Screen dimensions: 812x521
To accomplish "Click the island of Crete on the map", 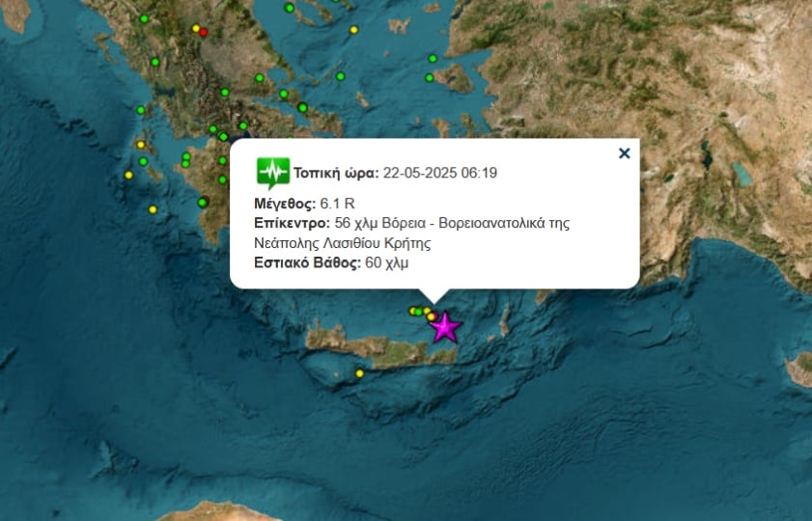I will tap(380, 348).
